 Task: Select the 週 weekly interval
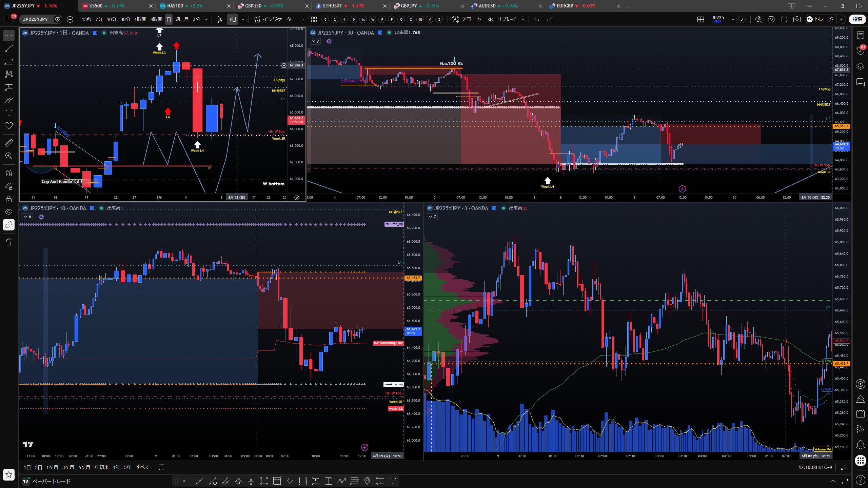click(x=178, y=19)
